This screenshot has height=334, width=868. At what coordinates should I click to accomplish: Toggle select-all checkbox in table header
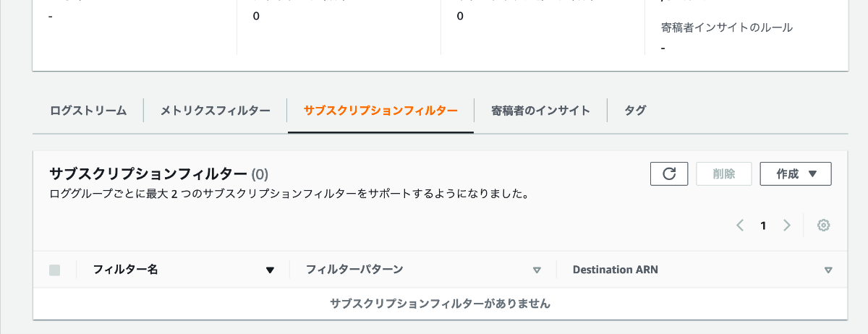coord(54,270)
